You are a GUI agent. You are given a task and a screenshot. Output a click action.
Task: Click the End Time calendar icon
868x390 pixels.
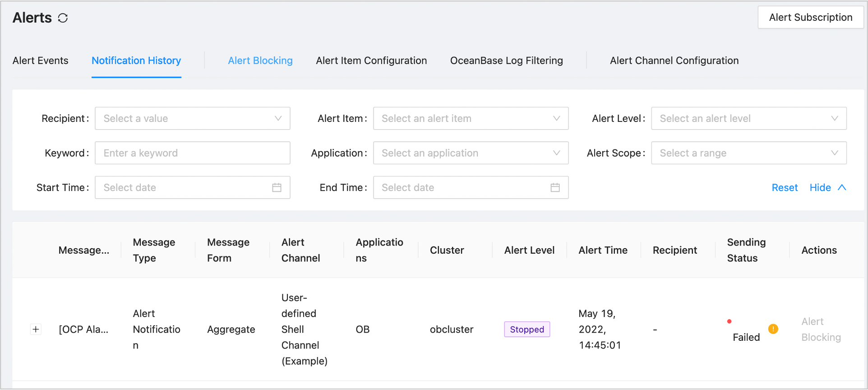(x=555, y=188)
